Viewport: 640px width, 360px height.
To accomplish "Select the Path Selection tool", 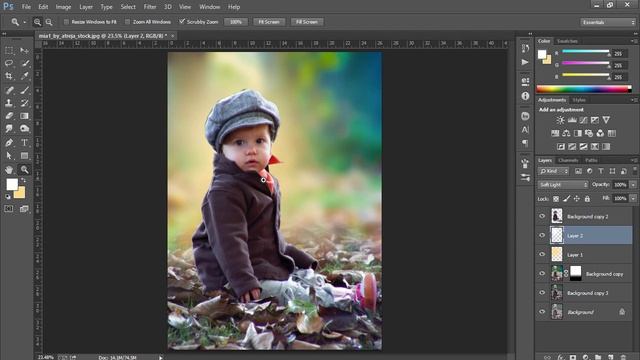I will 9,156.
